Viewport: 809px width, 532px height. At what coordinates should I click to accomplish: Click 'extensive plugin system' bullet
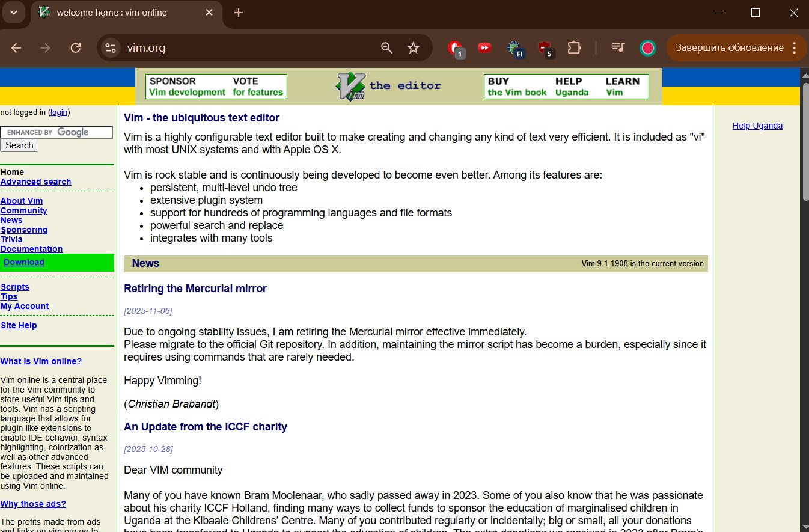click(206, 200)
